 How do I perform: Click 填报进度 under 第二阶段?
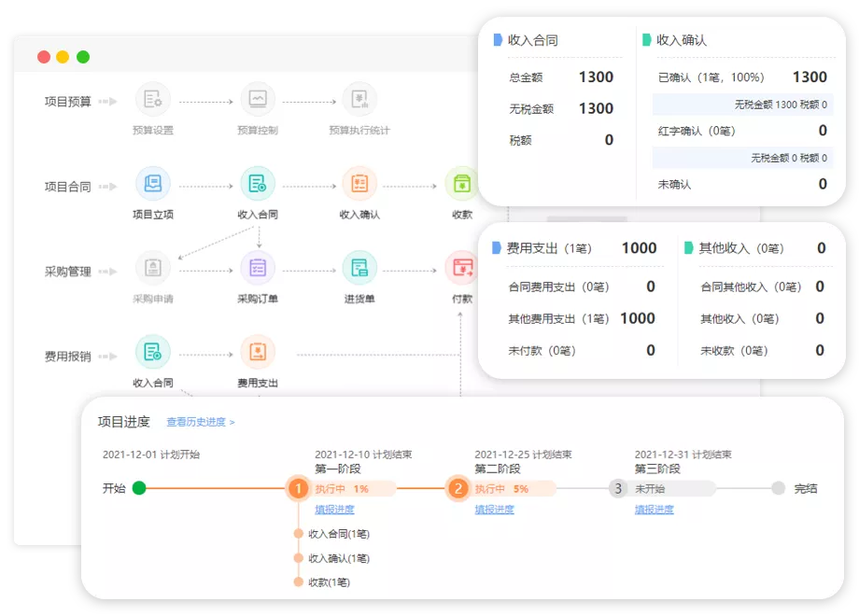[x=494, y=510]
